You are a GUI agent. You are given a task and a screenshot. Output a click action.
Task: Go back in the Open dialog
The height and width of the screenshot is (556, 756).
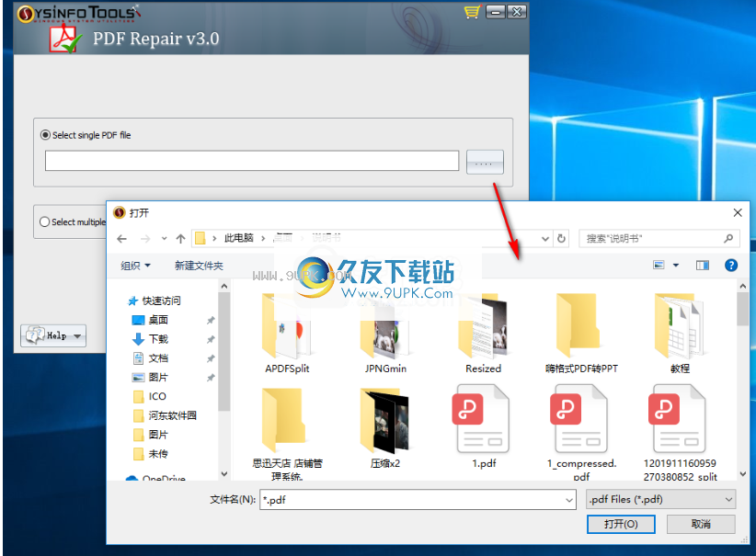[122, 239]
